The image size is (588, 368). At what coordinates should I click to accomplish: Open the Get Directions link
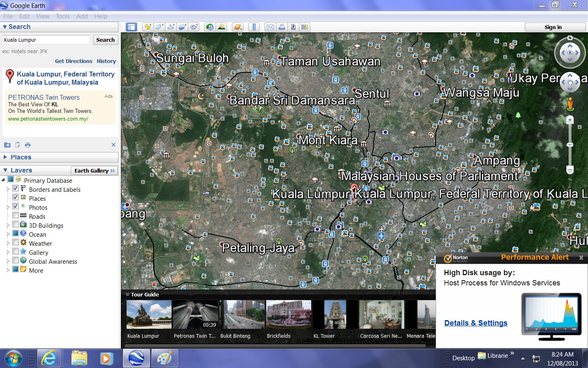click(x=73, y=61)
